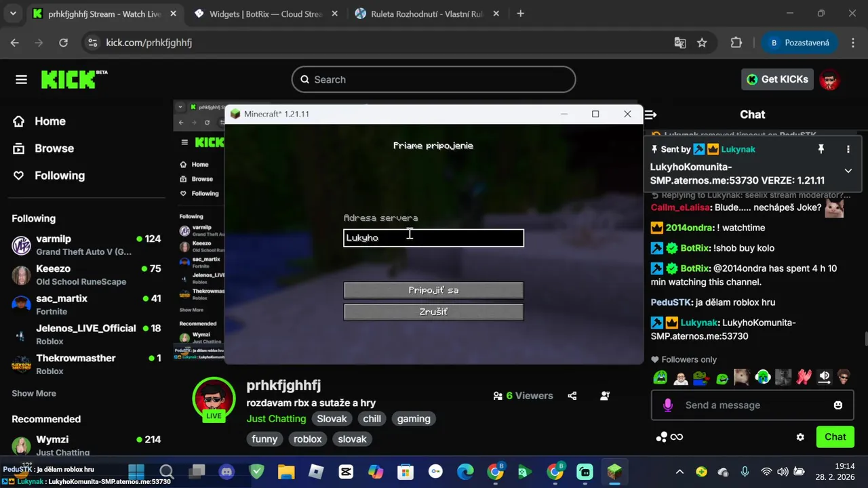Click the stream share icon
868x488 pixels.
(572, 396)
